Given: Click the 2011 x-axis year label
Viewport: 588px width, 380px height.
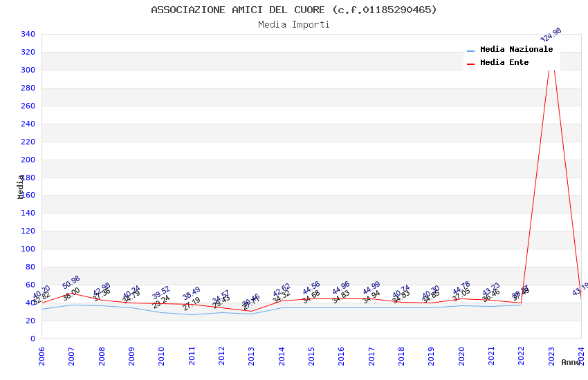Looking at the screenshot, I should point(192,356).
